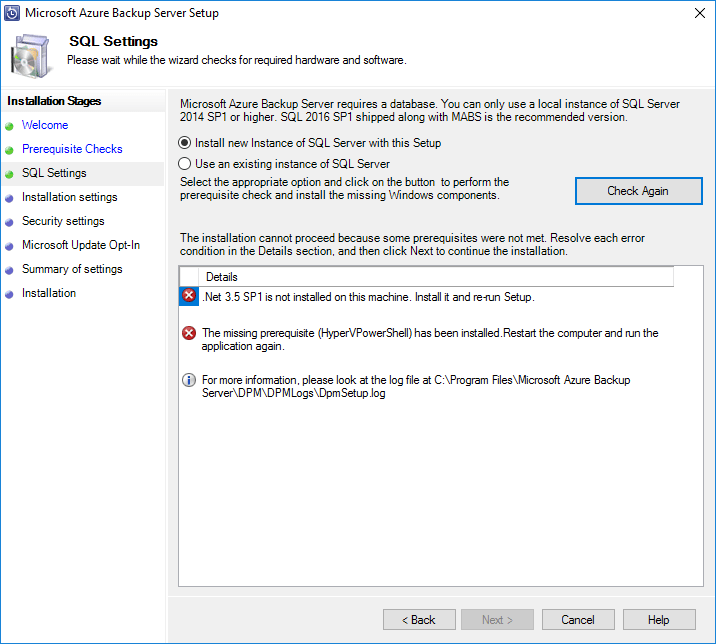The image size is (716, 644).
Task: Click blue bullet next to Installation stage
Action: (x=10, y=294)
